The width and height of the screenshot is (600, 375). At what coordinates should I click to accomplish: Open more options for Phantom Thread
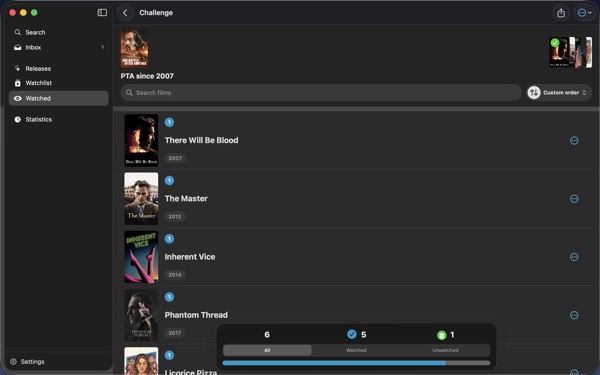[574, 315]
